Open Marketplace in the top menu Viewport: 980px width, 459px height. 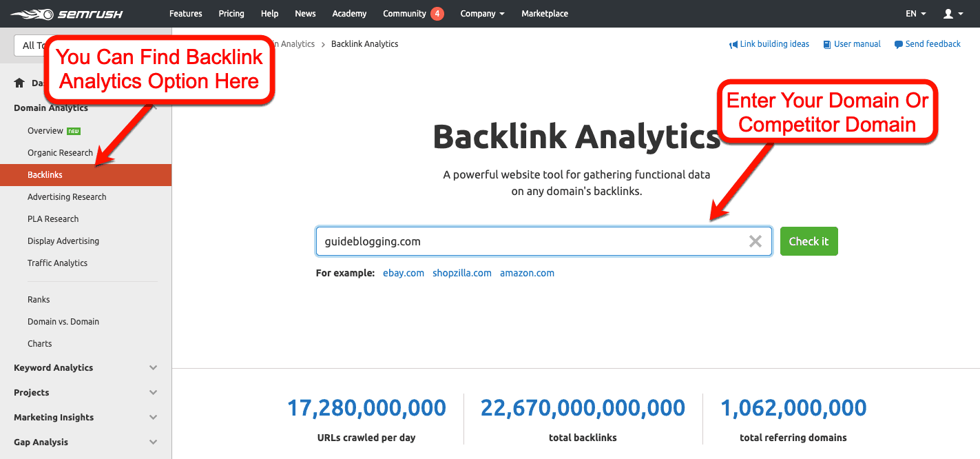click(545, 14)
